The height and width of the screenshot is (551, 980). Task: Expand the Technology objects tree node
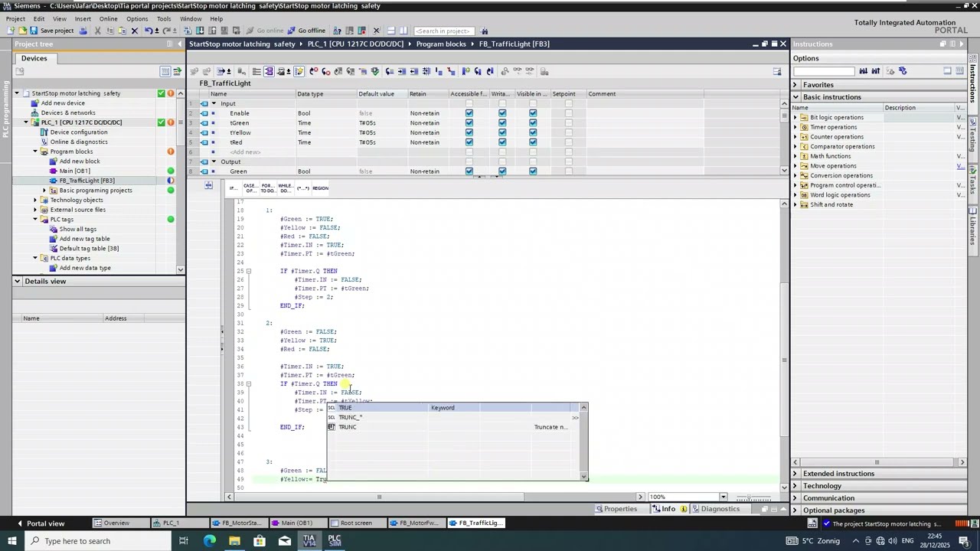click(x=35, y=200)
